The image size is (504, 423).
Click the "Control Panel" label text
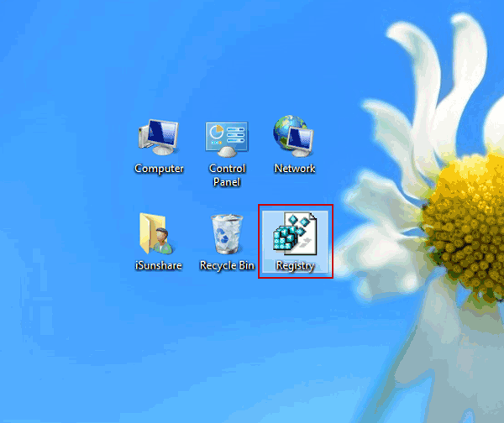coord(228,175)
